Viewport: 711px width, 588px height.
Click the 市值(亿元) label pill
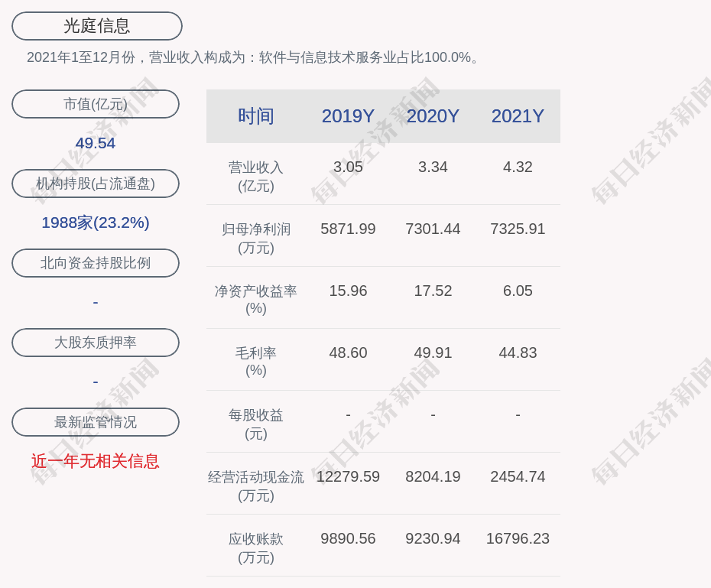coord(96,104)
